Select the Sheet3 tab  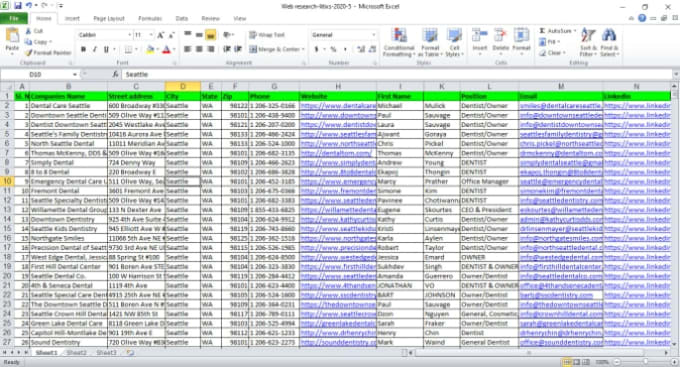coord(106,353)
